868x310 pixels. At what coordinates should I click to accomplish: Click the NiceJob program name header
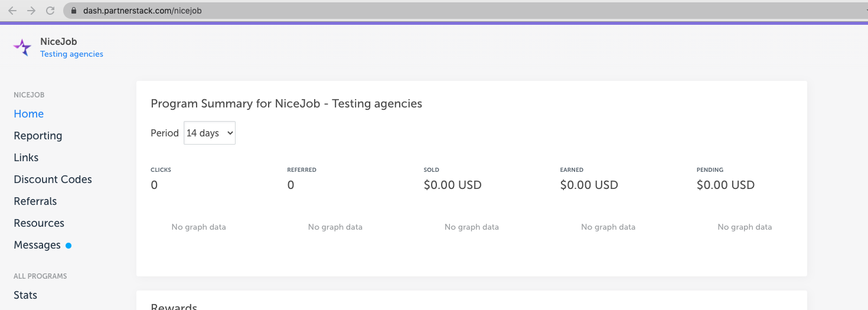click(x=58, y=42)
